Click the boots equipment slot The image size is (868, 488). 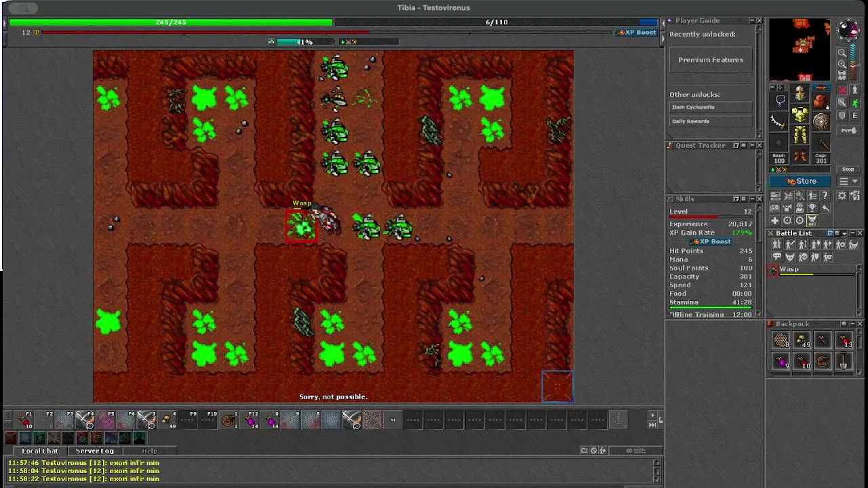pos(800,156)
